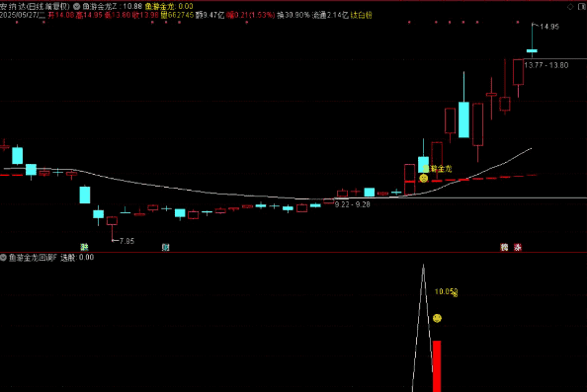
Task: Click the stock name 安纳达(日线前复权)
Action: (36, 6)
